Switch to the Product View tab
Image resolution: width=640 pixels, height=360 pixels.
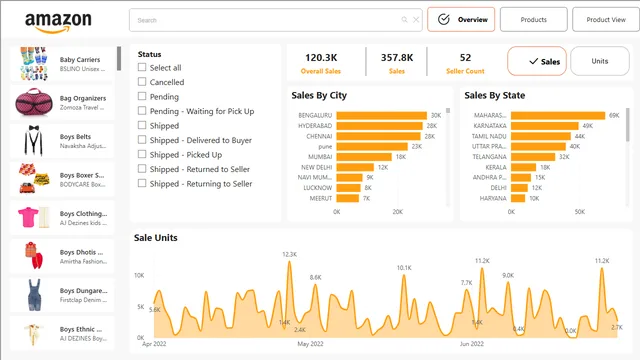pyautogui.click(x=606, y=19)
